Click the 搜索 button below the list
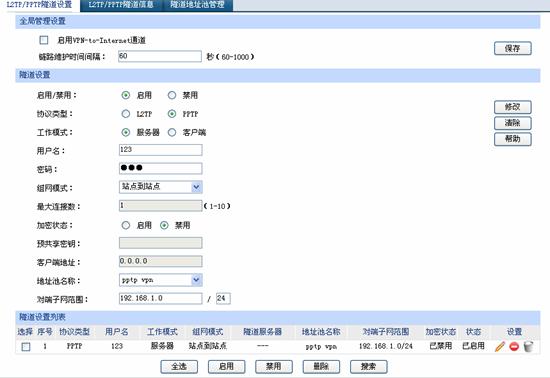550x378 pixels. pos(369,367)
